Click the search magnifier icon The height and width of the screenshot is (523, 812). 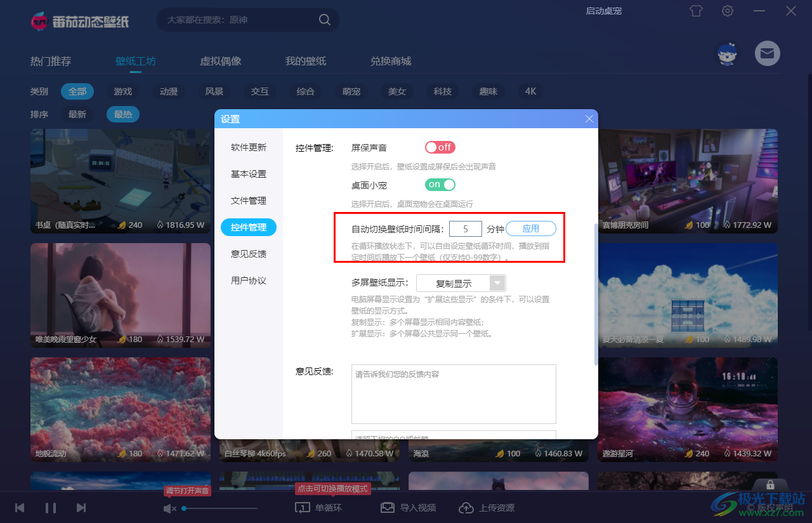[x=324, y=20]
